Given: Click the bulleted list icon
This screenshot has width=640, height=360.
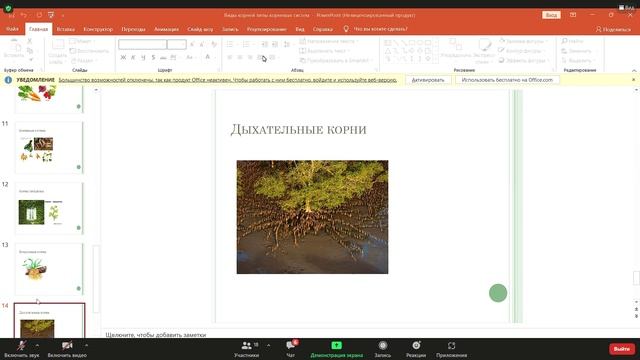Looking at the screenshot, I should point(230,44).
